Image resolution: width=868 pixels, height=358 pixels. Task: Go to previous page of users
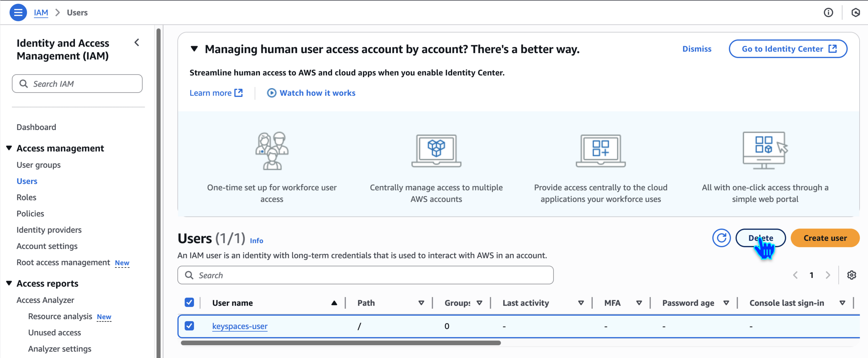[x=795, y=275]
